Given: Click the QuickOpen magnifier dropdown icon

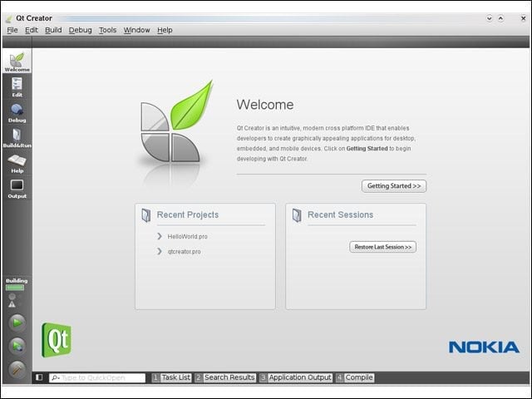Looking at the screenshot, I should 56,377.
